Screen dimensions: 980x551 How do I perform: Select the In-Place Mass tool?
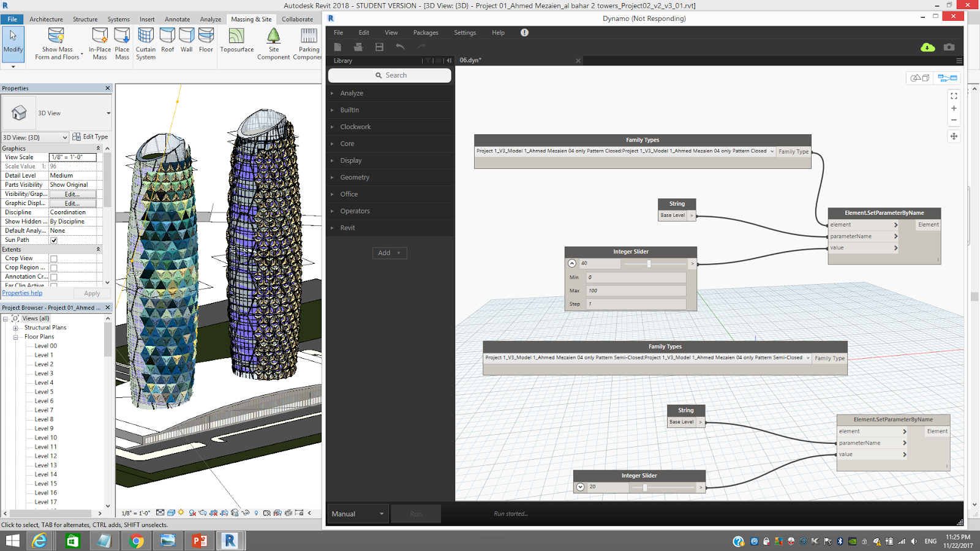pos(99,43)
